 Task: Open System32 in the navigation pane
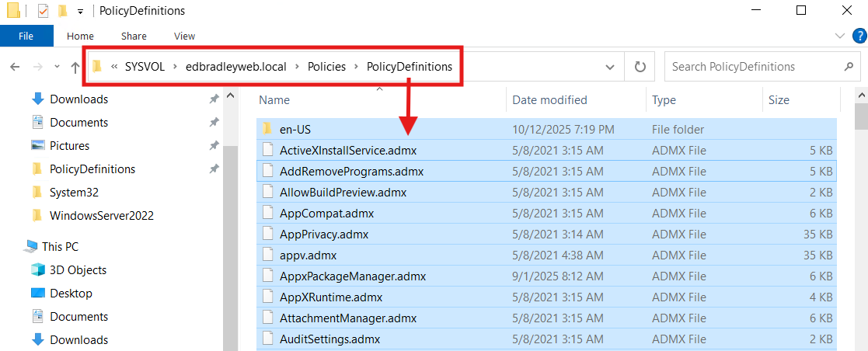click(x=74, y=193)
